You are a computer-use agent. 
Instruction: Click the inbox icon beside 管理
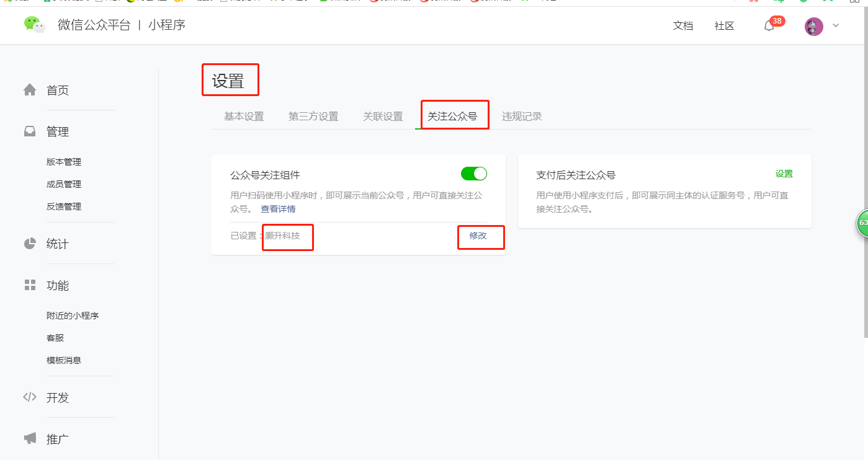pos(30,131)
